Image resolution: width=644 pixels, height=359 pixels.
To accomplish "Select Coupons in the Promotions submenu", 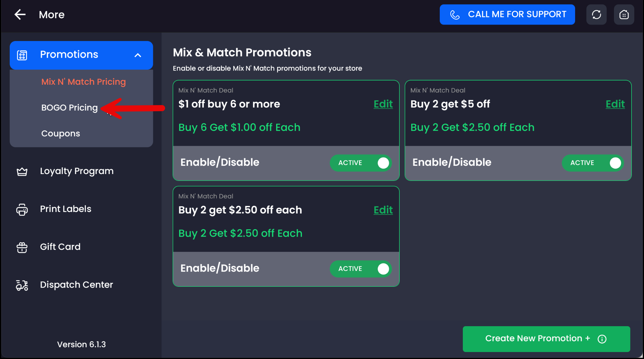I will (x=61, y=133).
